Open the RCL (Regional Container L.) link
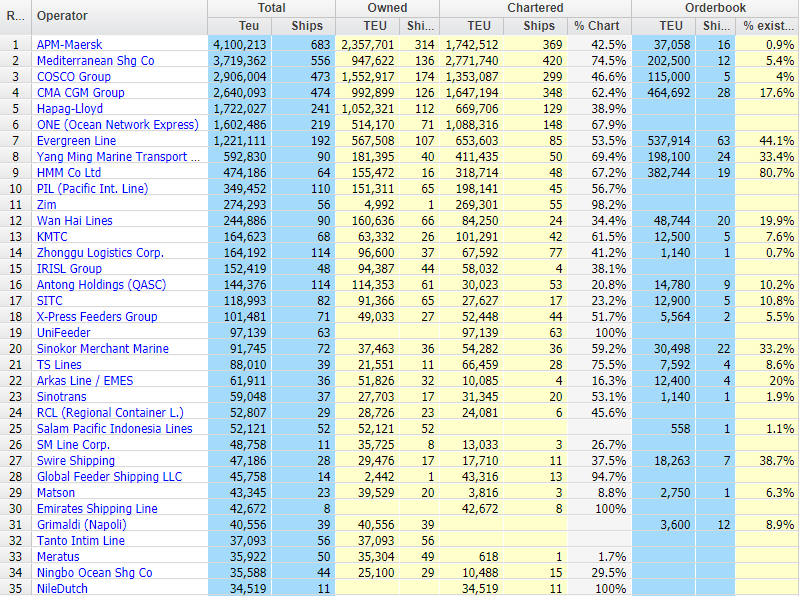This screenshot has width=801, height=596. (110, 413)
